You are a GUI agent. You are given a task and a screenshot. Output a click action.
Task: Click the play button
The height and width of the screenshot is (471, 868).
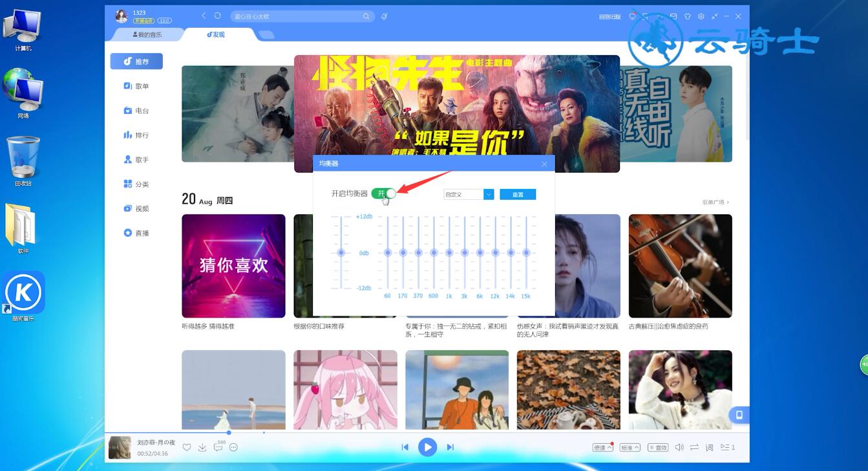pos(427,447)
